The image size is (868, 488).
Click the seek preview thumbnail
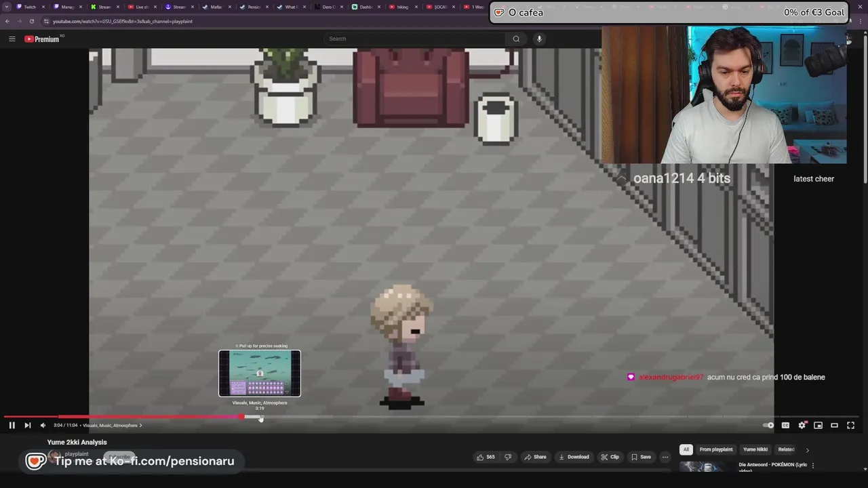coord(260,373)
